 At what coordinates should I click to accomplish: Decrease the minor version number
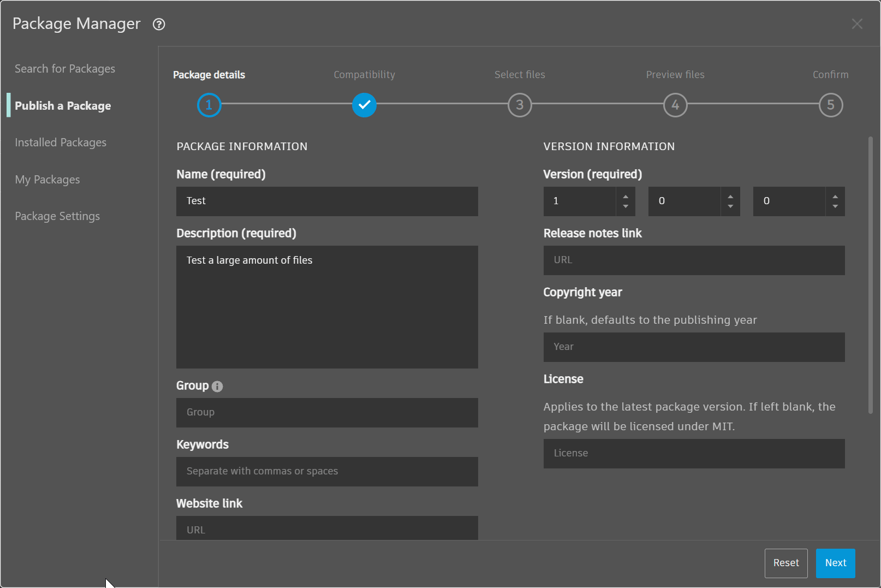[730, 206]
